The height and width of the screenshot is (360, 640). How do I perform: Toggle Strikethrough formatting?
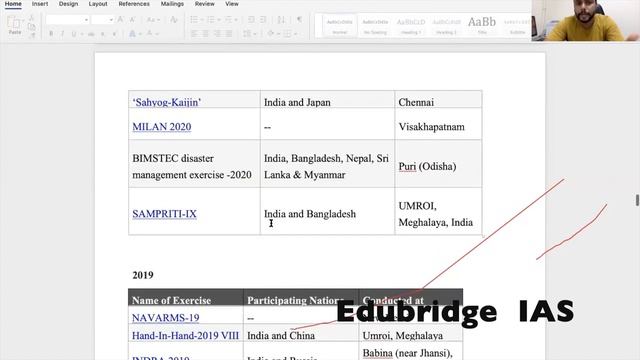(x=91, y=34)
